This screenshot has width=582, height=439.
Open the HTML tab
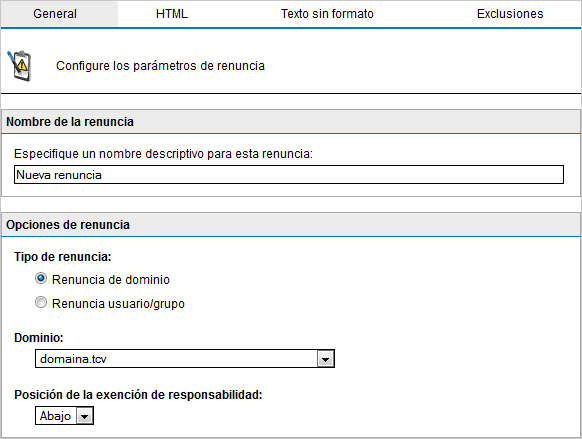point(171,14)
